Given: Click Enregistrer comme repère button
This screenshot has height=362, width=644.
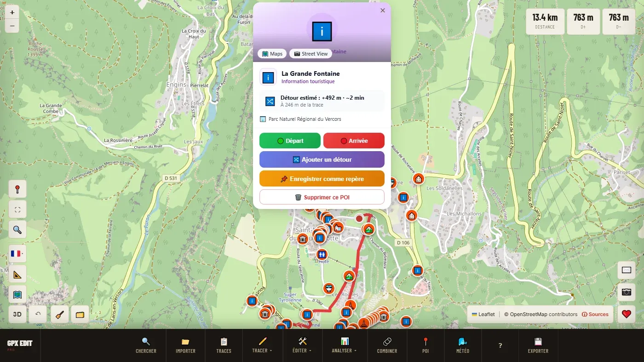Looking at the screenshot, I should tap(322, 179).
